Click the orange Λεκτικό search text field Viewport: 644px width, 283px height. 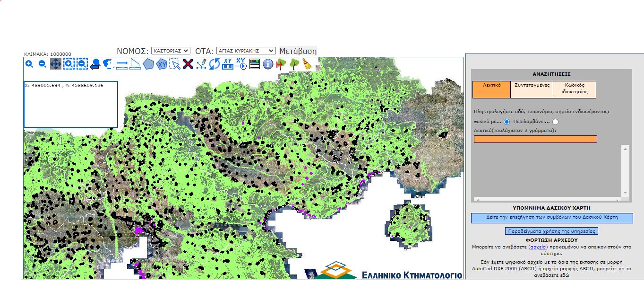click(535, 139)
